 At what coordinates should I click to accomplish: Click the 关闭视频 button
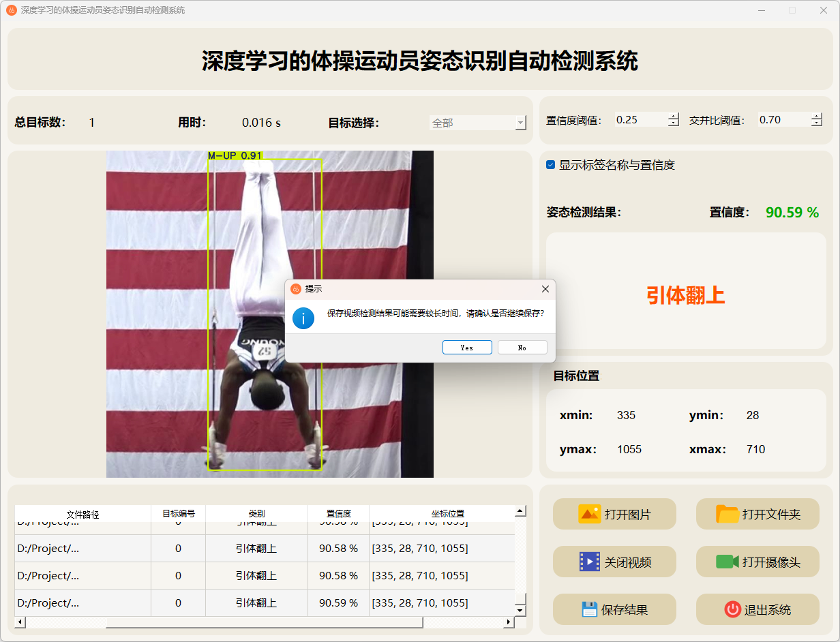tap(614, 562)
